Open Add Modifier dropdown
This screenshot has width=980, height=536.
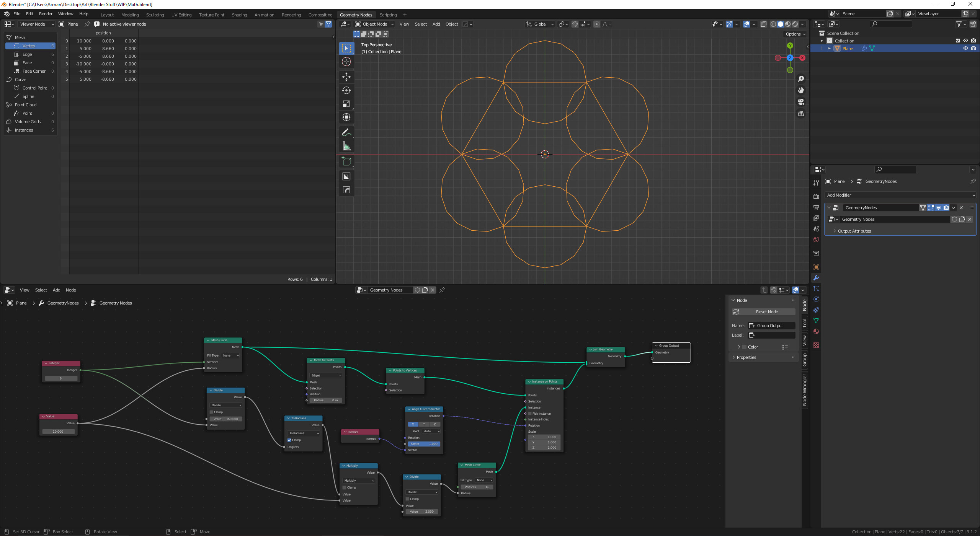click(900, 195)
